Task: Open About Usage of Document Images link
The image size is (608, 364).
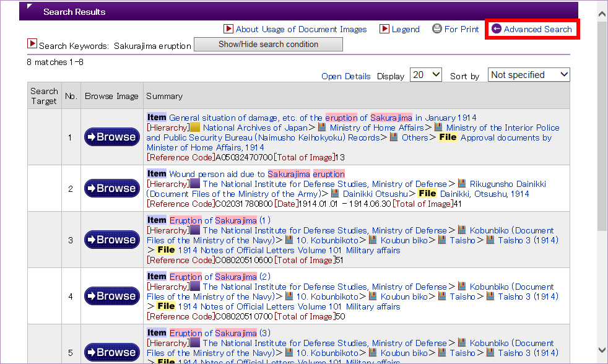Action: (301, 29)
